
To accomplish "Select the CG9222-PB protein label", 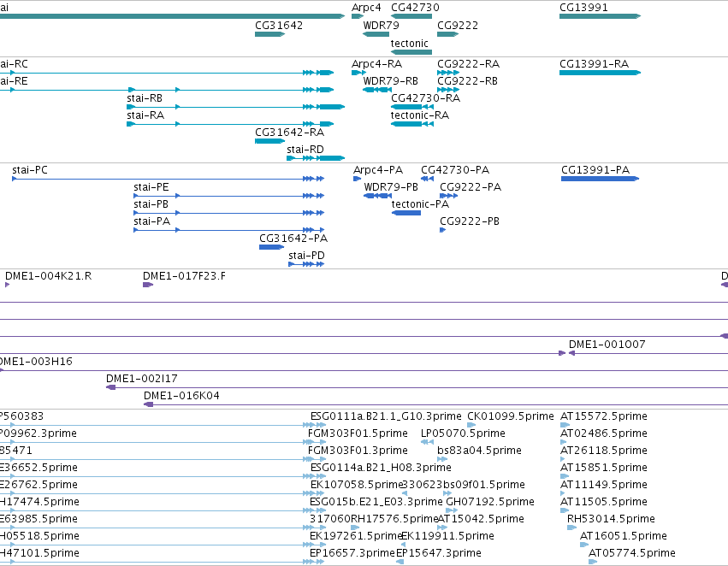I will pyautogui.click(x=470, y=221).
